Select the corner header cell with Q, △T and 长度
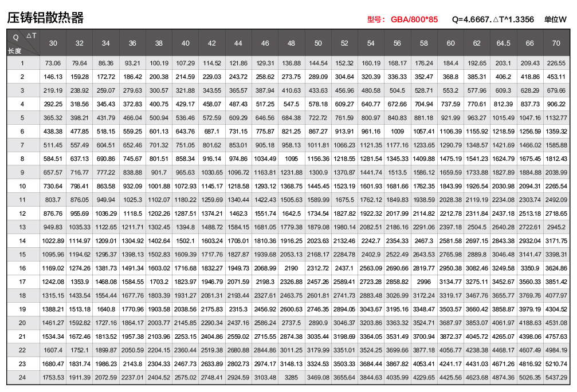The height and width of the screenshot is (392, 577). point(23,43)
